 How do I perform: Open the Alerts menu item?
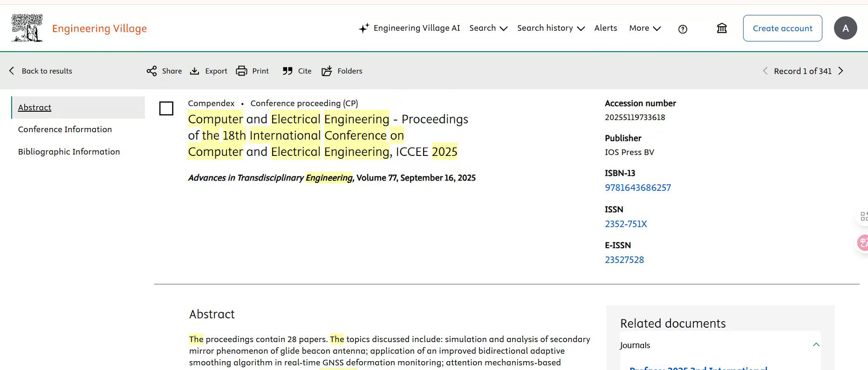click(x=605, y=28)
